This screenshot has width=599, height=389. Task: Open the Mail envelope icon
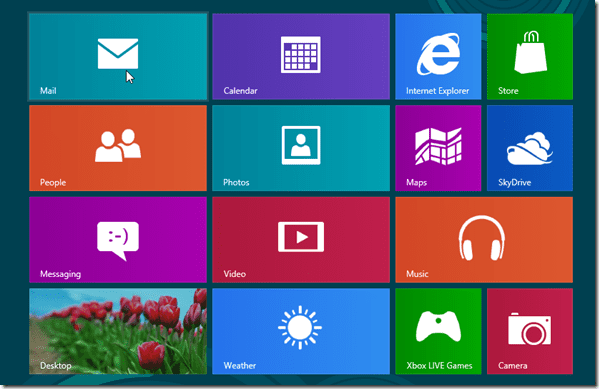pyautogui.click(x=118, y=53)
